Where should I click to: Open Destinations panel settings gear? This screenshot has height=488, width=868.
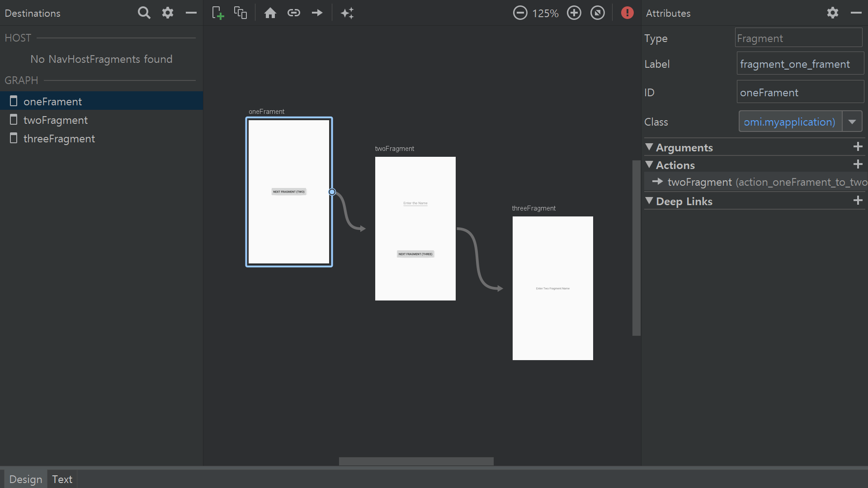(168, 13)
